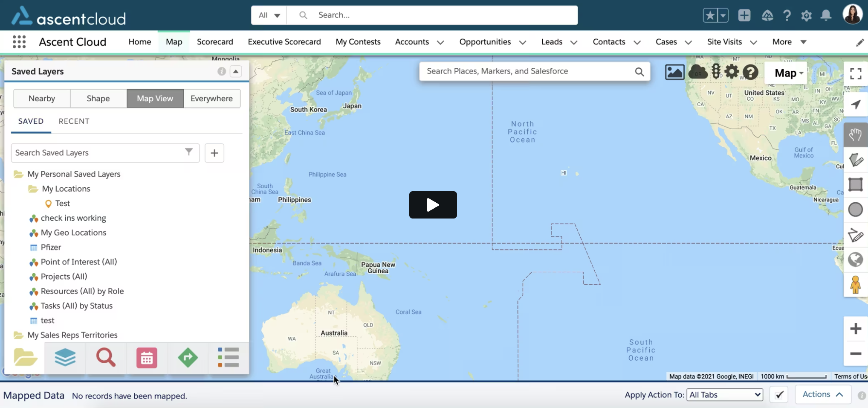Open the Actions menu button
Image resolution: width=868 pixels, height=408 pixels.
823,394
